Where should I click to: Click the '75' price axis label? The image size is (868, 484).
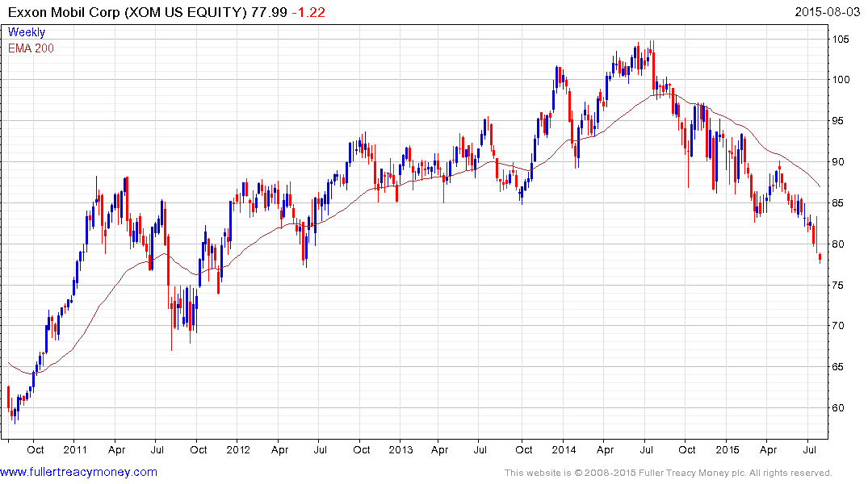(x=838, y=285)
